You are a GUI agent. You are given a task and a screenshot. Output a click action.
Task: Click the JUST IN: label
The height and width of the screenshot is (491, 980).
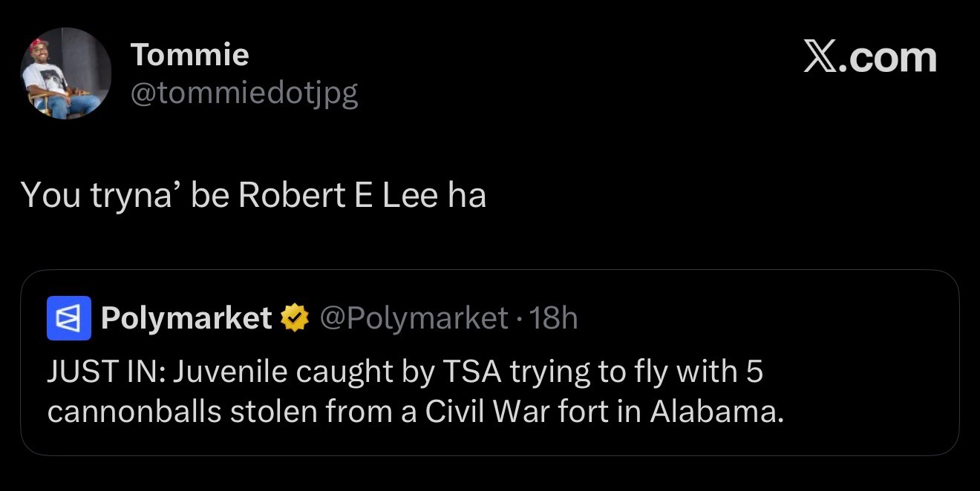pyautogui.click(x=107, y=372)
